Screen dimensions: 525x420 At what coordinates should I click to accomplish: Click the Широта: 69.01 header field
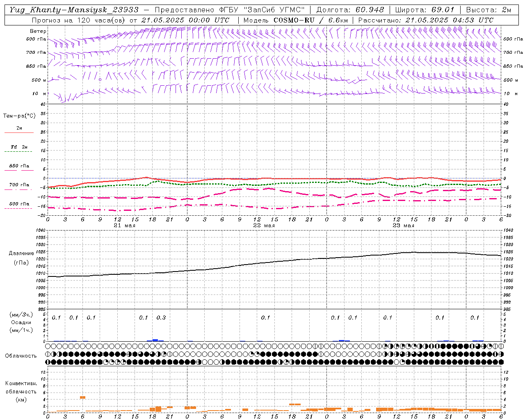point(425,10)
